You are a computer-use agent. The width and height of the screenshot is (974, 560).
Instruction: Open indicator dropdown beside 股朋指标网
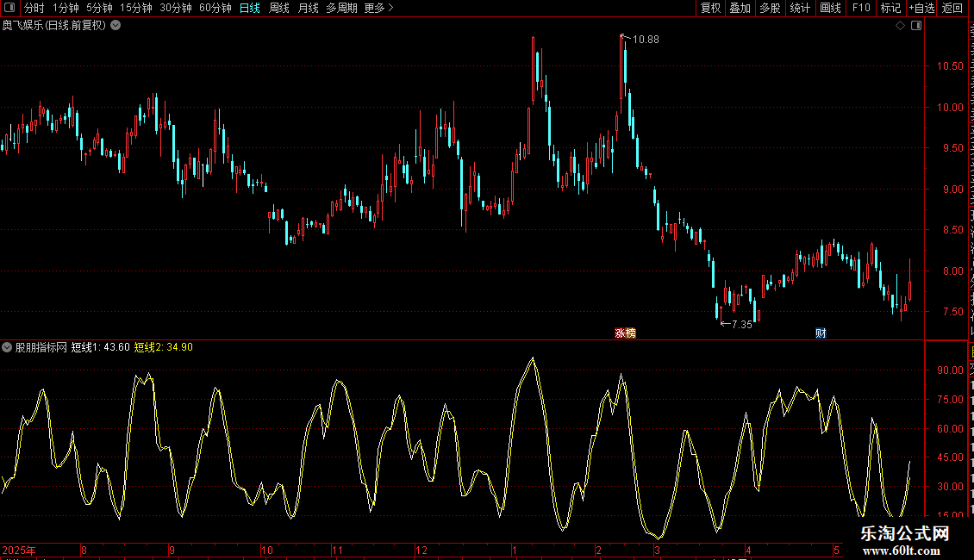tap(7, 347)
